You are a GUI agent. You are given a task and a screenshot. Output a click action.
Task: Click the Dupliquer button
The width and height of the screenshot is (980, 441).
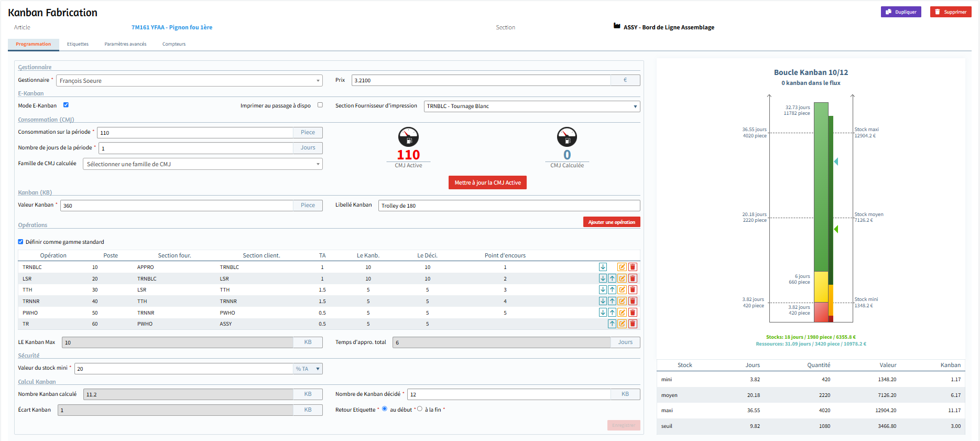[901, 12]
